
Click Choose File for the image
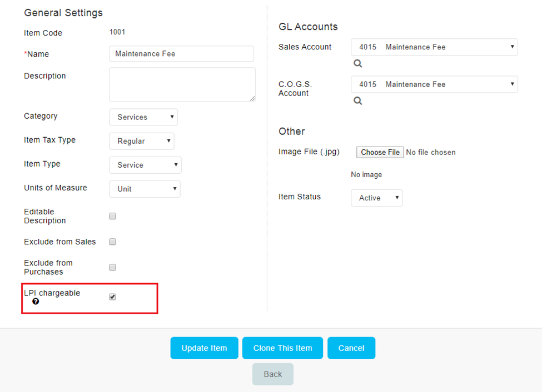(x=380, y=152)
